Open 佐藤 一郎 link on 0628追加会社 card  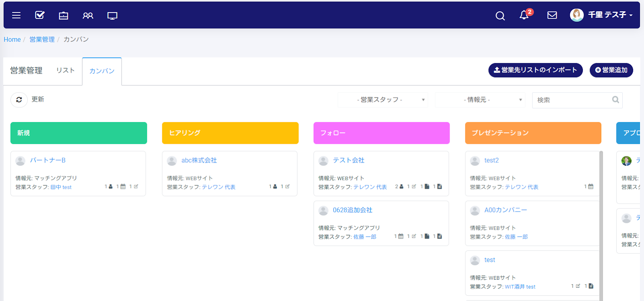[x=365, y=237]
